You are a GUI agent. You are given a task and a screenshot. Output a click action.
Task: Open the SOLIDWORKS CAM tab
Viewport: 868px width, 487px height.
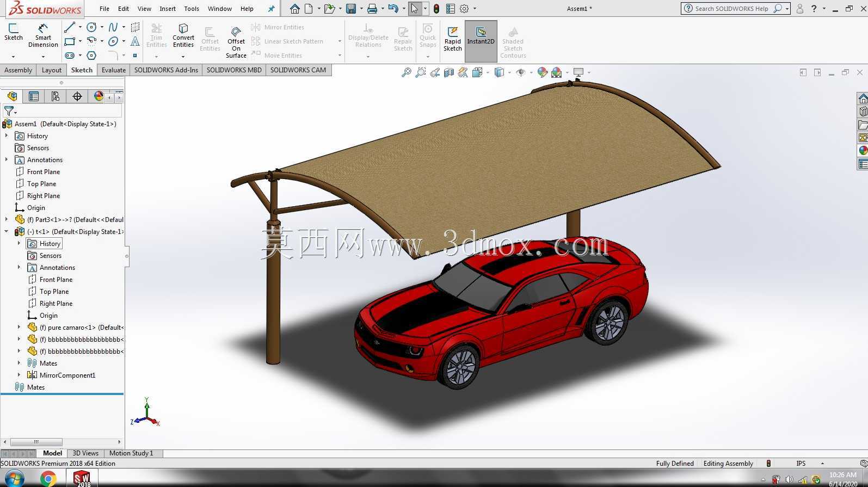tap(298, 70)
